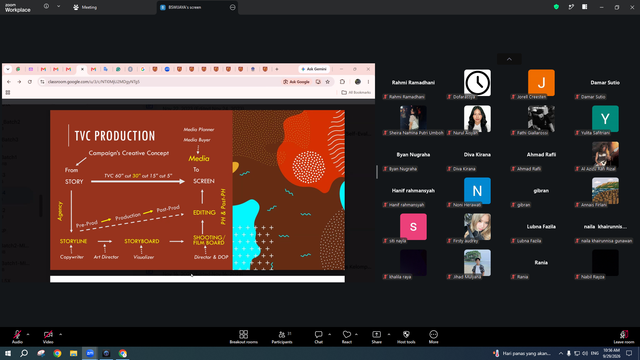The width and height of the screenshot is (640, 360).
Task: Reload the page in shared Chrome
Action: (x=30, y=82)
